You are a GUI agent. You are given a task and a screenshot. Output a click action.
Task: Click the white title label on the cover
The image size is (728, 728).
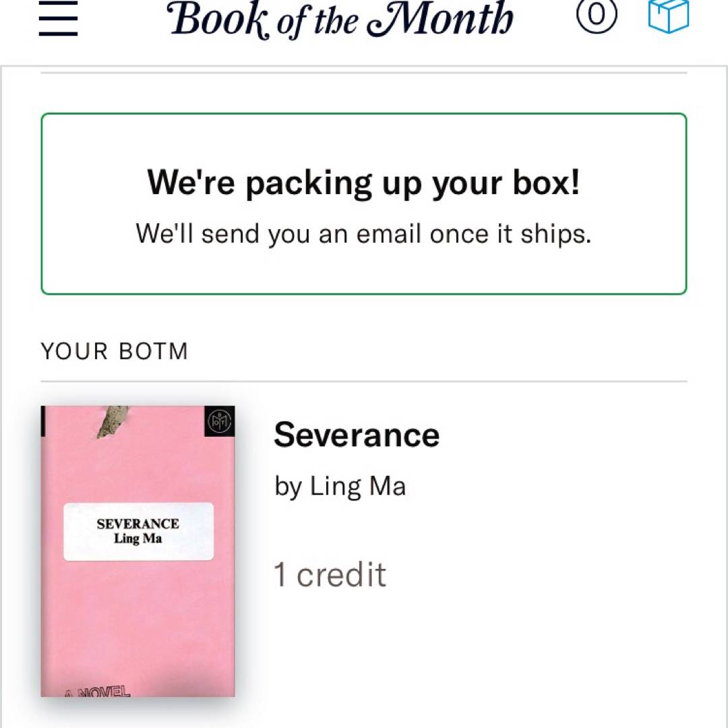pos(138,531)
